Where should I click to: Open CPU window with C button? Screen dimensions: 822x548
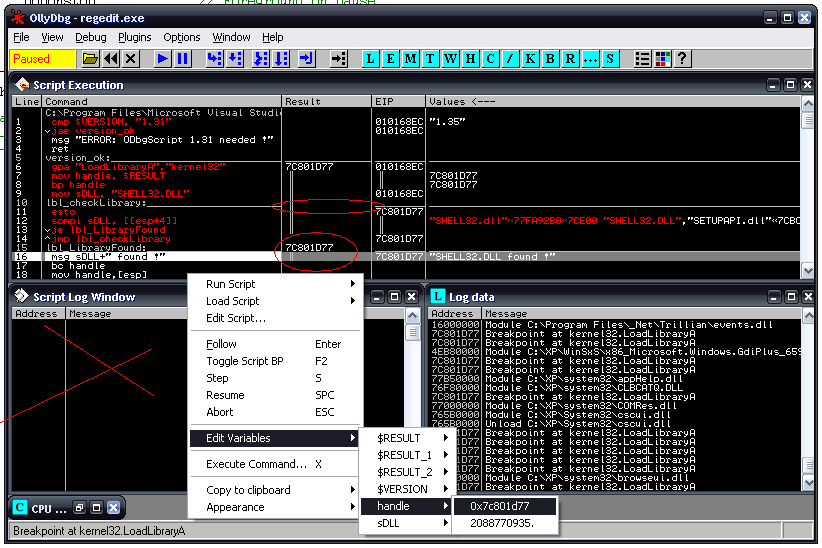tap(490, 59)
